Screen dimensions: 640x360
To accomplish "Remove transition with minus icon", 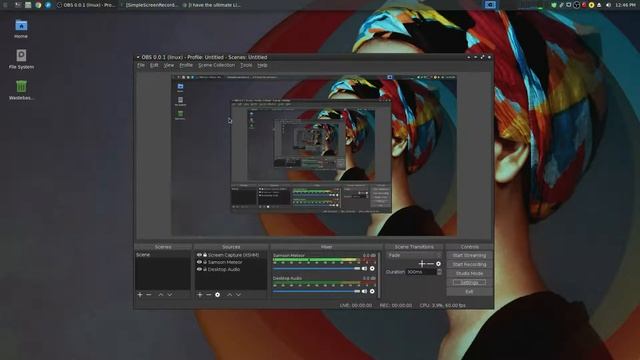I will pyautogui.click(x=430, y=264).
